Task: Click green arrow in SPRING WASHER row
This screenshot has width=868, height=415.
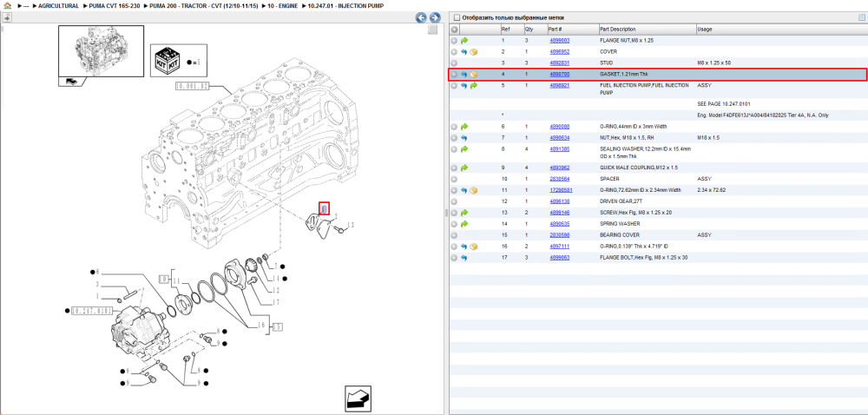Action: click(464, 224)
